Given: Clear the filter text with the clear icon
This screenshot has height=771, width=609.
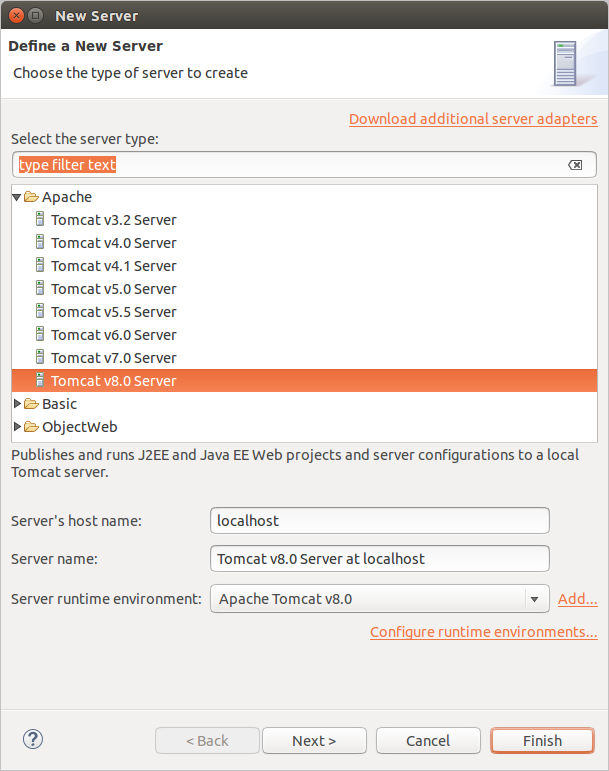Looking at the screenshot, I should tap(575, 165).
